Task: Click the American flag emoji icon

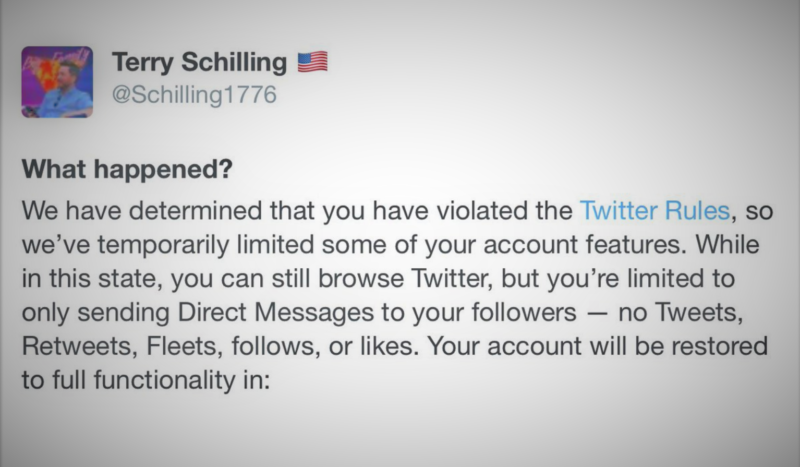Action: [x=312, y=62]
